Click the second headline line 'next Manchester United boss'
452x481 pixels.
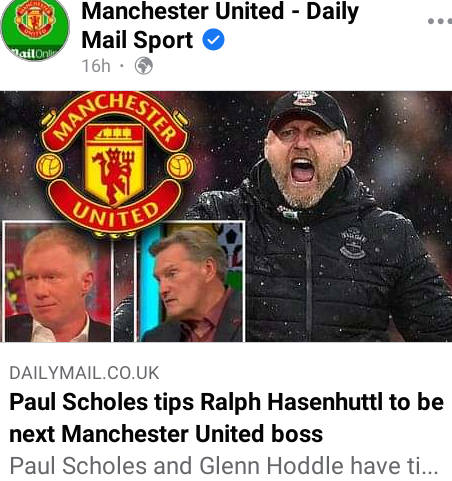point(166,434)
